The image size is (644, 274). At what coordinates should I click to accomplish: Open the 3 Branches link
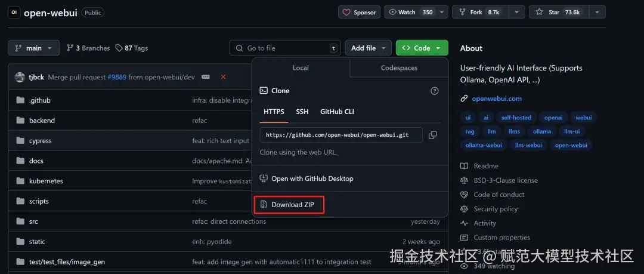[x=88, y=48]
